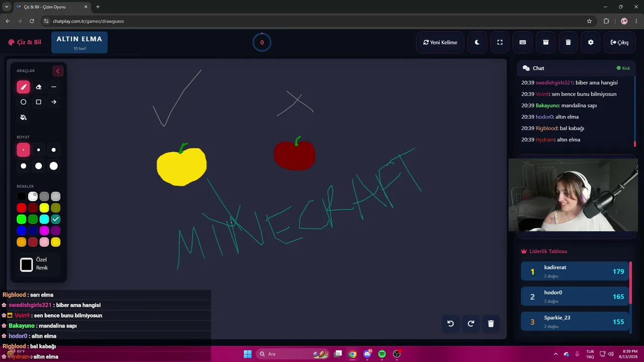Click username swedishgirls321 in Chat panel
This screenshot has height=362, width=644.
click(554, 82)
